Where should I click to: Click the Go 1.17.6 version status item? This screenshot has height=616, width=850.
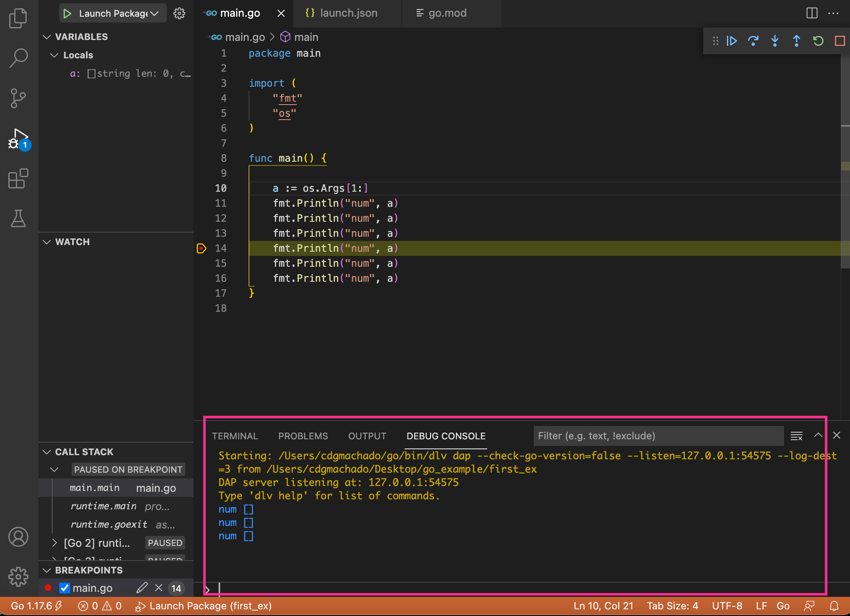[x=36, y=606]
